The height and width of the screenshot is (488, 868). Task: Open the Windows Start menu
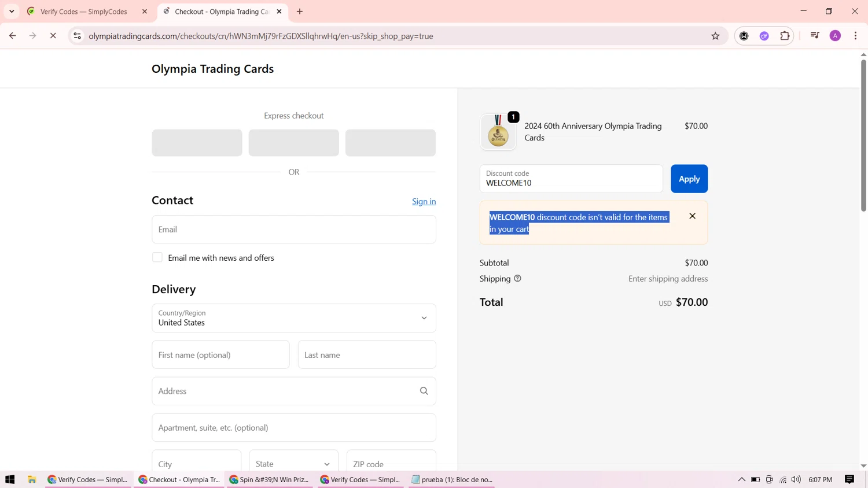point(10,479)
